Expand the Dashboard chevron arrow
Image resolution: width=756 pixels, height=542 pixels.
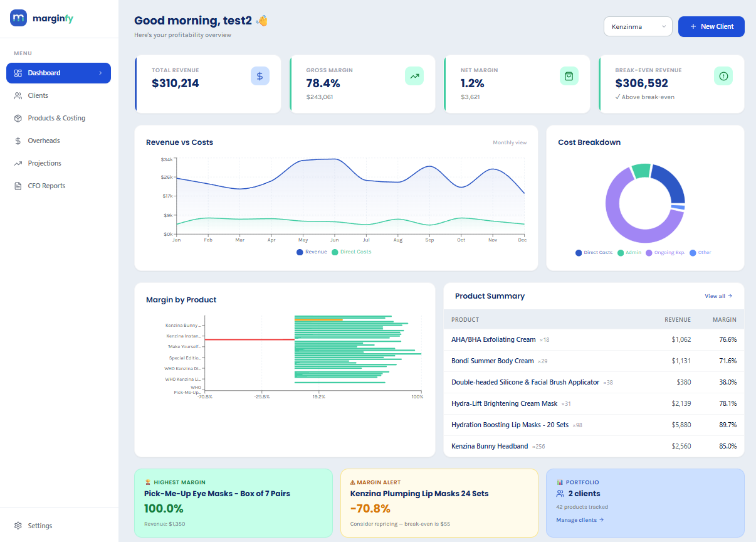(100, 73)
